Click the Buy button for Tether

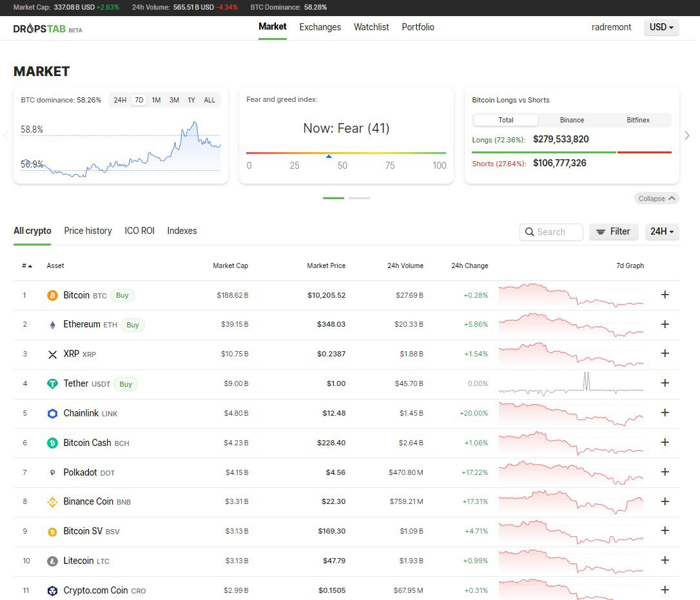click(126, 384)
